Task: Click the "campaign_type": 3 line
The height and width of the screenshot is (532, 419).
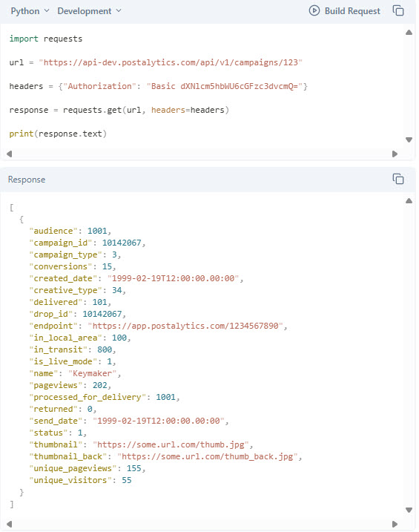Action: pos(75,254)
